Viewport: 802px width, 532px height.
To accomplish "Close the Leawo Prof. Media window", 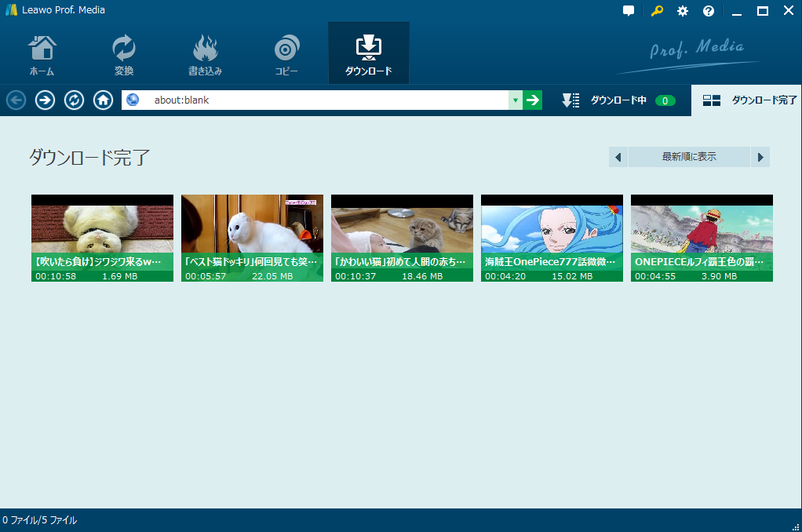I will pos(789,10).
